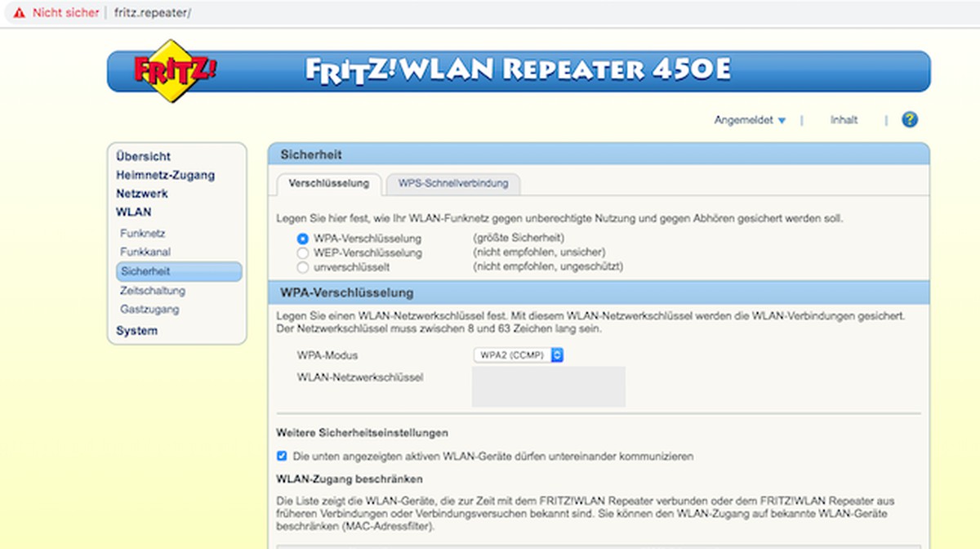Open the WPA-Modus dropdown

click(519, 355)
